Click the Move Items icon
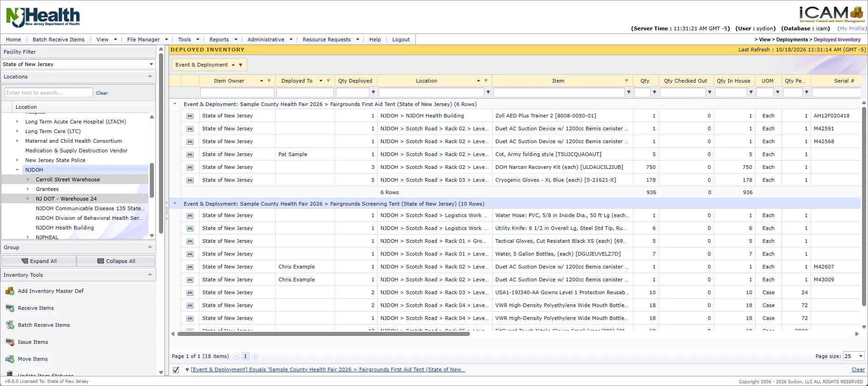The height and width of the screenshot is (386, 868). click(x=10, y=359)
